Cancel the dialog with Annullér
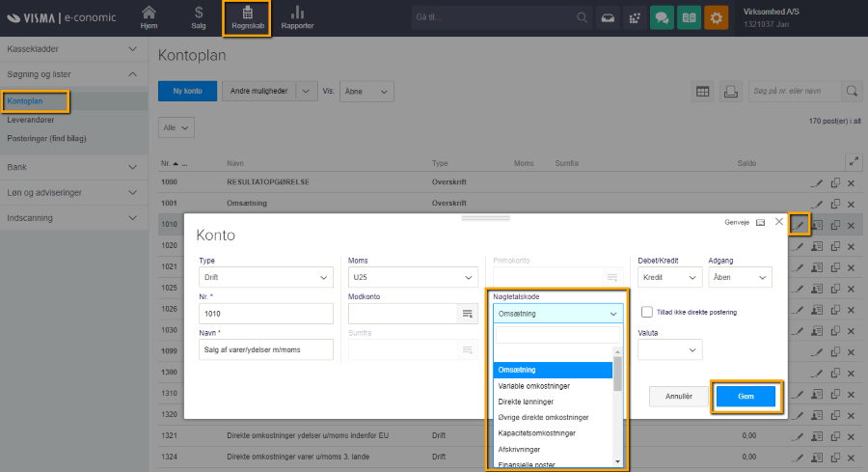This screenshot has height=472, width=868. (678, 397)
